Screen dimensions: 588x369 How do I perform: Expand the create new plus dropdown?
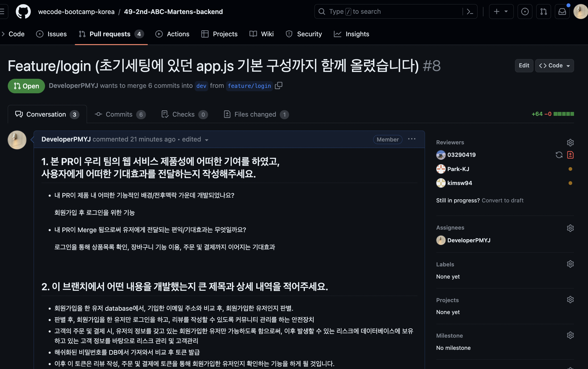coord(501,11)
